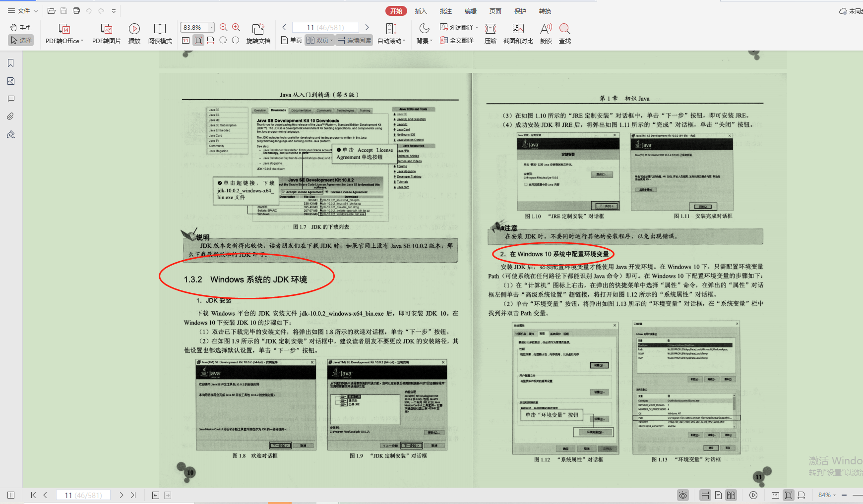Click the save icon in quick access bar
The image size is (863, 504).
[x=63, y=11]
